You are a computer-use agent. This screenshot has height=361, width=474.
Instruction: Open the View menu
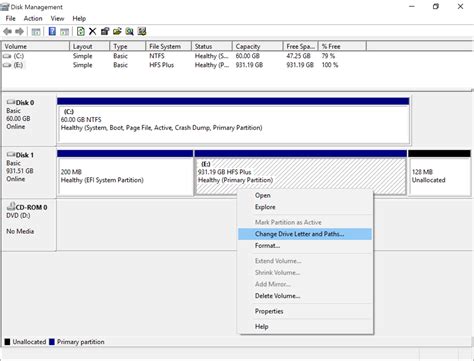click(x=57, y=18)
